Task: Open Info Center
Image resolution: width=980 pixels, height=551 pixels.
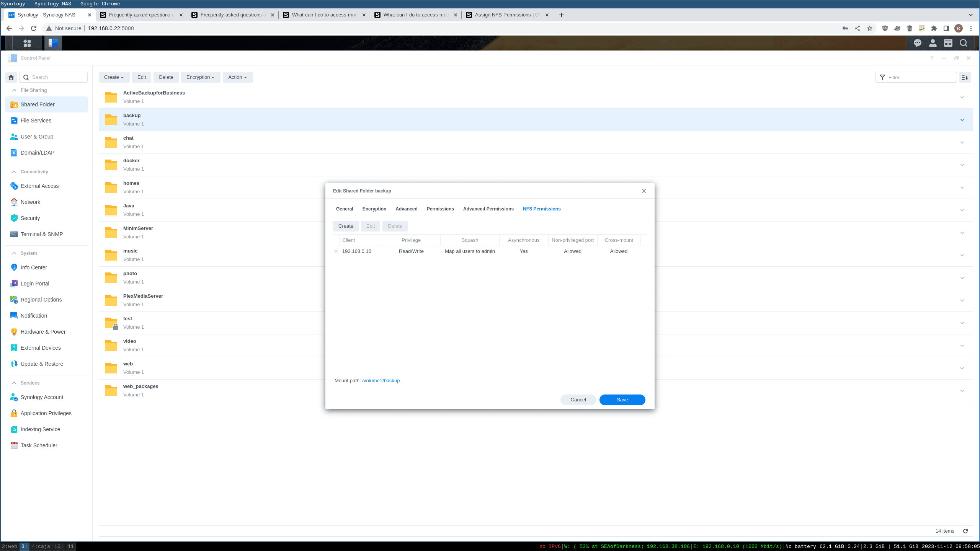Action: click(46, 267)
